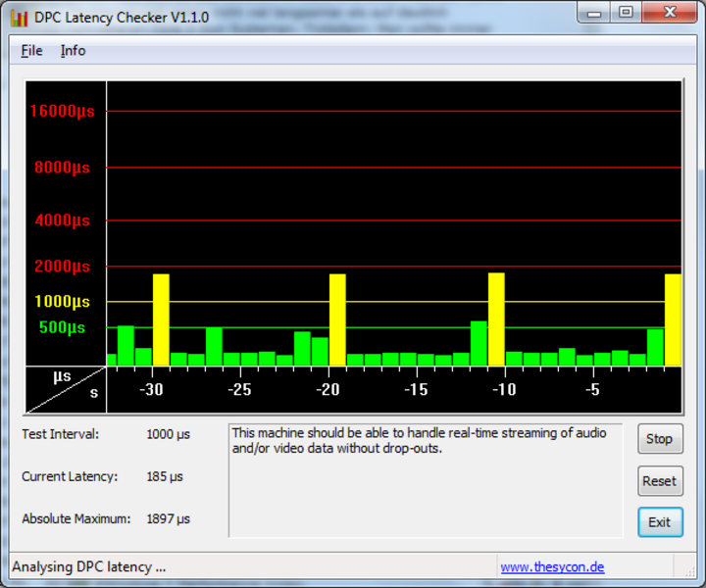Viewport: 706px width, 588px height.
Task: Click the 8000µs axis label
Action: point(62,168)
